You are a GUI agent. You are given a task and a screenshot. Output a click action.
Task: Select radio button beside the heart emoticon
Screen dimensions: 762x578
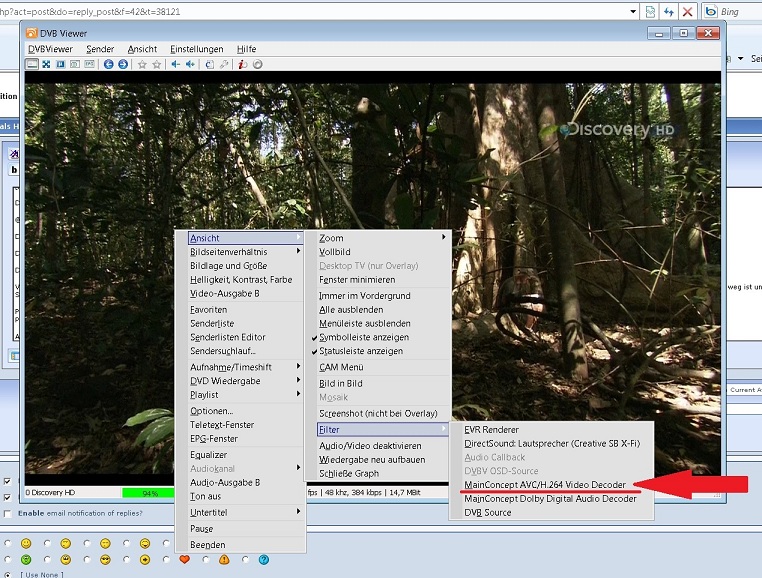pyautogui.click(x=166, y=560)
